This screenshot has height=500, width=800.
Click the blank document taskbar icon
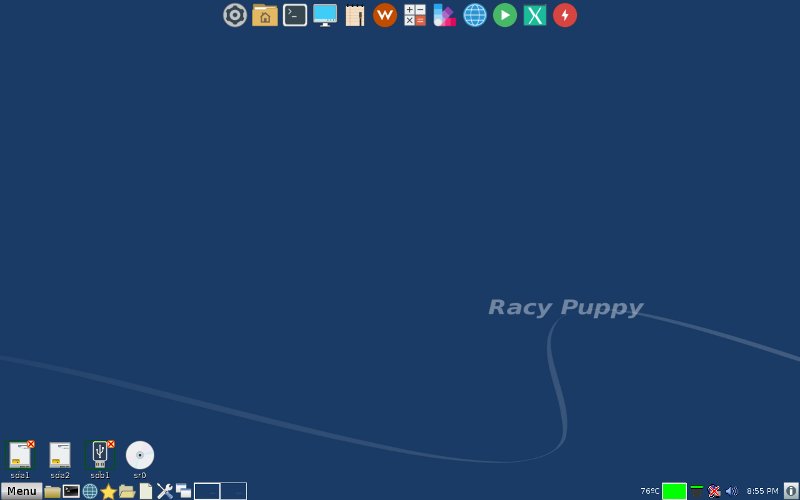pyautogui.click(x=146, y=491)
